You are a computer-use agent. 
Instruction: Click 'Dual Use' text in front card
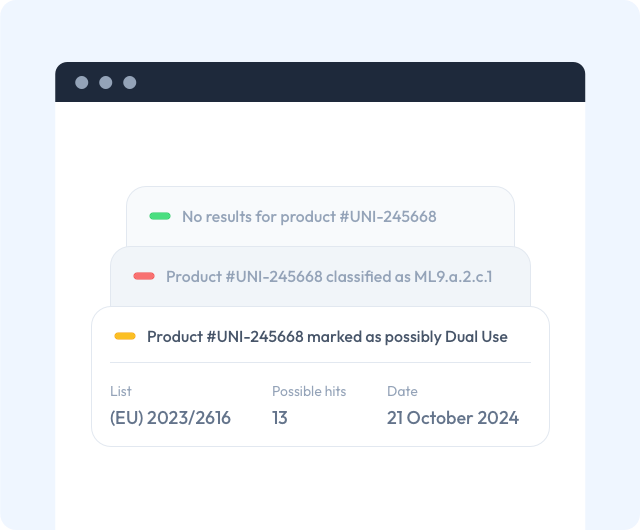tap(476, 337)
